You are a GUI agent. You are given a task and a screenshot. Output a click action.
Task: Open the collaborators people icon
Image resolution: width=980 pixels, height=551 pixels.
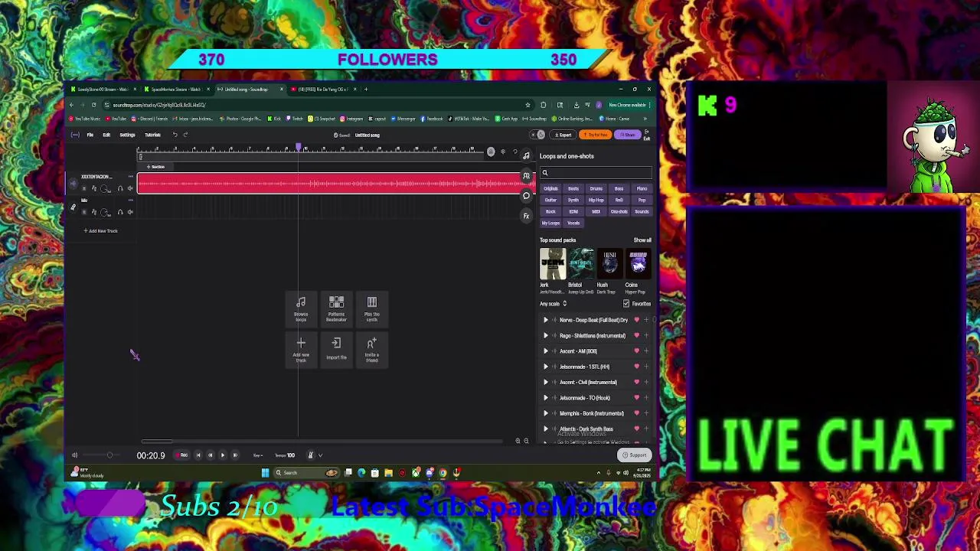point(526,176)
